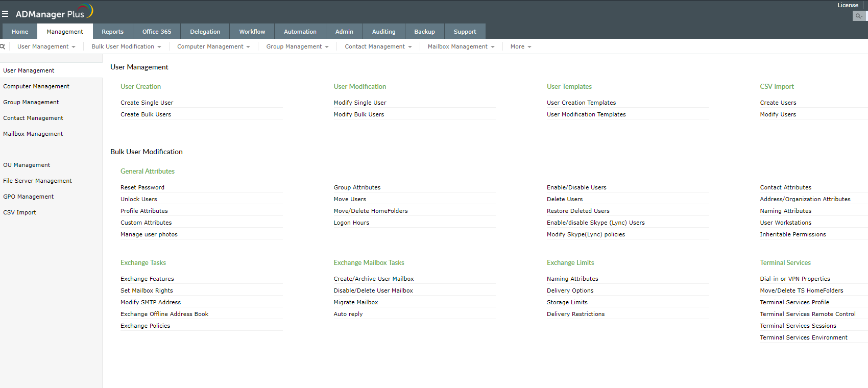This screenshot has width=868, height=388.
Task: Open the hamburger menu icon
Action: (5, 14)
